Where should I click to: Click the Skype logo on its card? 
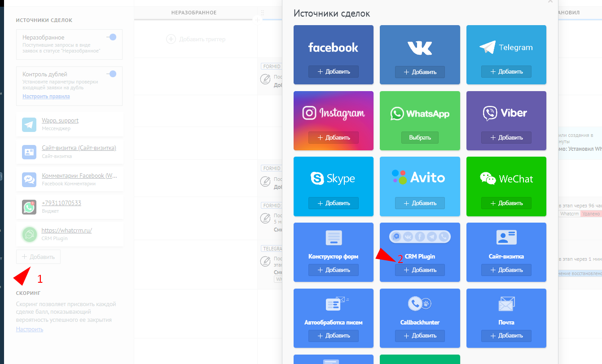point(333,179)
